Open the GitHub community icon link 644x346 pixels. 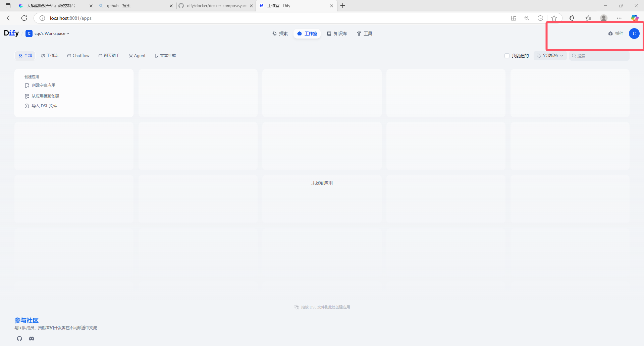19,339
